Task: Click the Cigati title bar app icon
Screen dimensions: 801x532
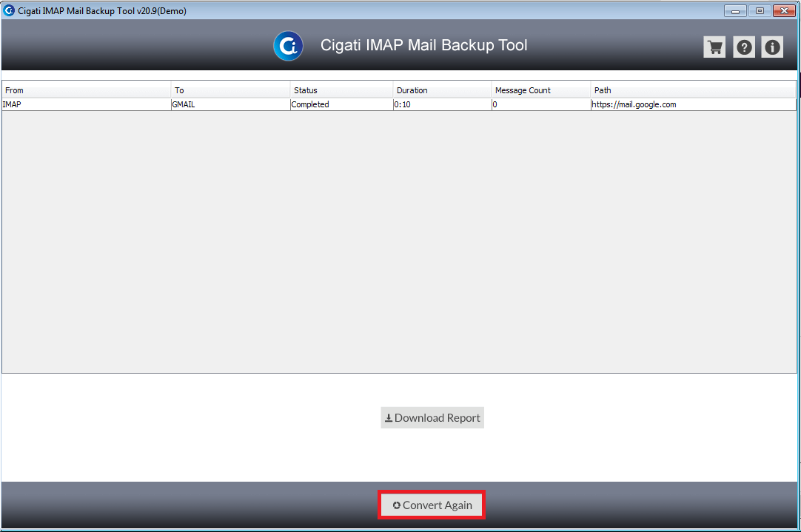Action: tap(9, 10)
